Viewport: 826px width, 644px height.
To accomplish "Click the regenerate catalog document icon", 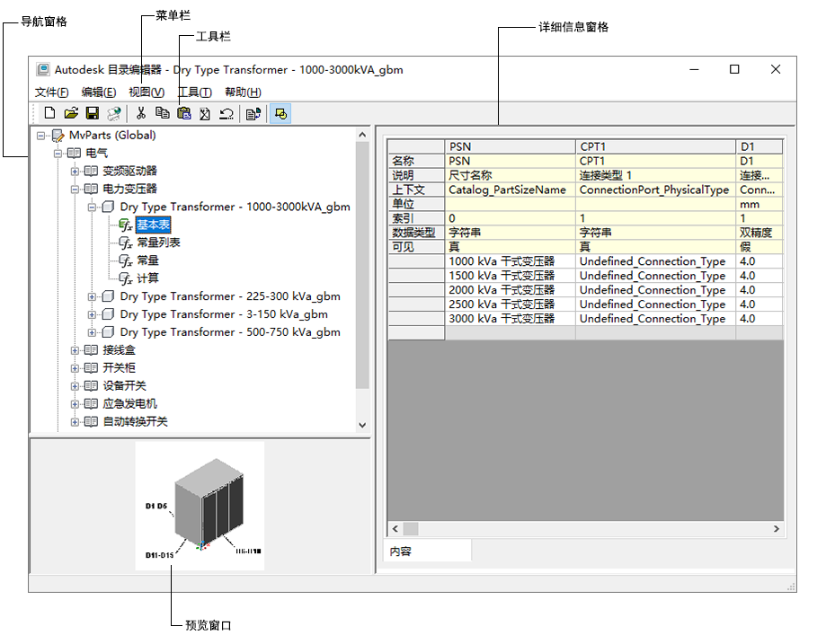I will (x=253, y=113).
